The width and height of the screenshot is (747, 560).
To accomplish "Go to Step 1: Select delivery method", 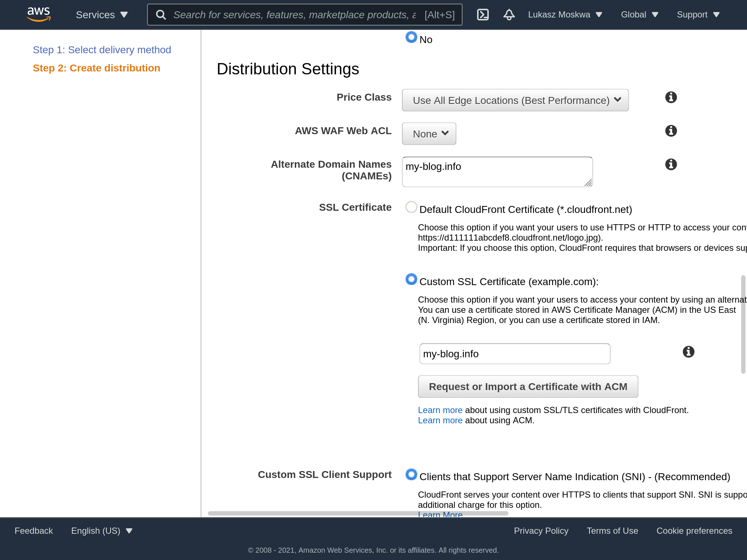I will (102, 50).
